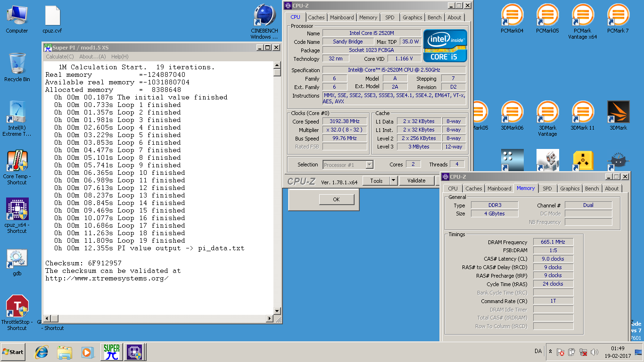The height and width of the screenshot is (362, 644).
Task: Click the Intel Core i5 logo in CPU-Z
Action: point(445,46)
